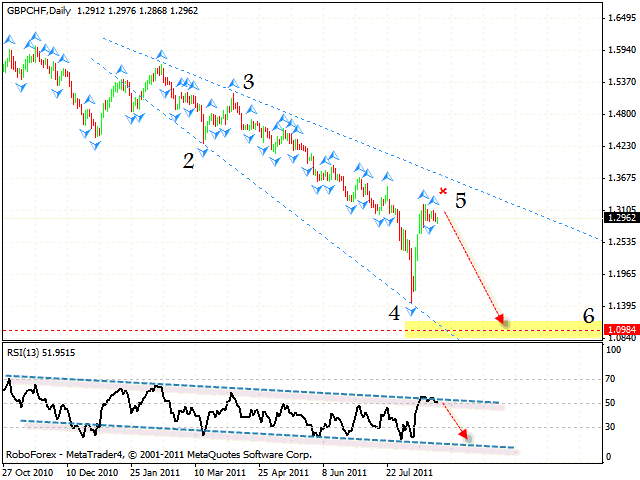Select the wave label 4 near the low
640x480 pixels.
(394, 312)
